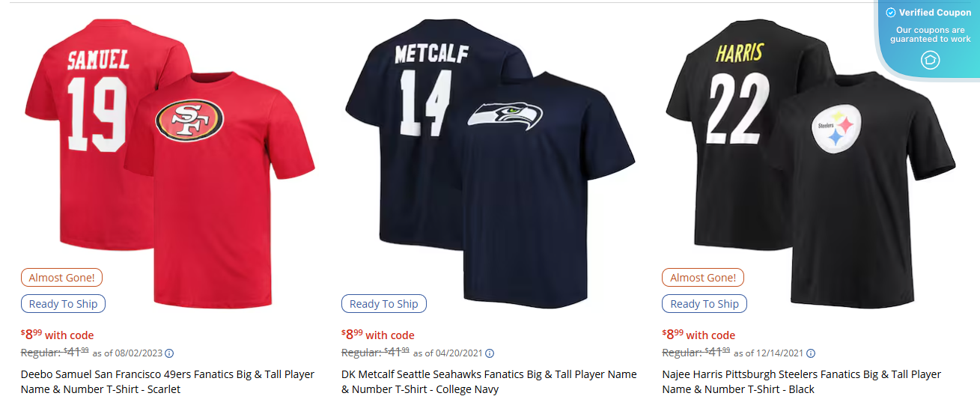Image resolution: width=980 pixels, height=414 pixels.
Task: Click Ready To Ship badge on Harris shirt
Action: (x=704, y=304)
